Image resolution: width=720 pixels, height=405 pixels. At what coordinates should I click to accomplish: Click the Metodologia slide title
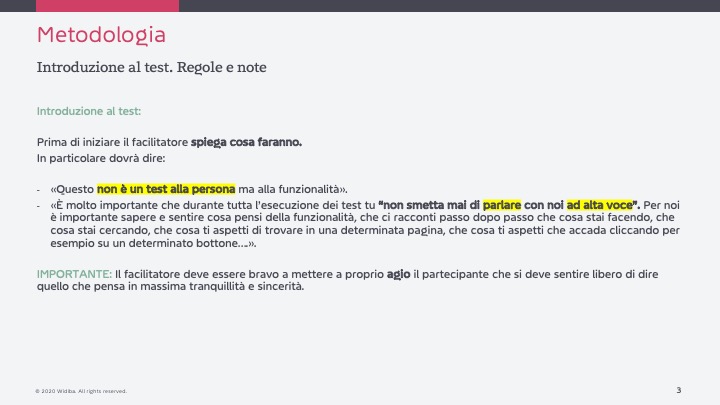point(101,35)
